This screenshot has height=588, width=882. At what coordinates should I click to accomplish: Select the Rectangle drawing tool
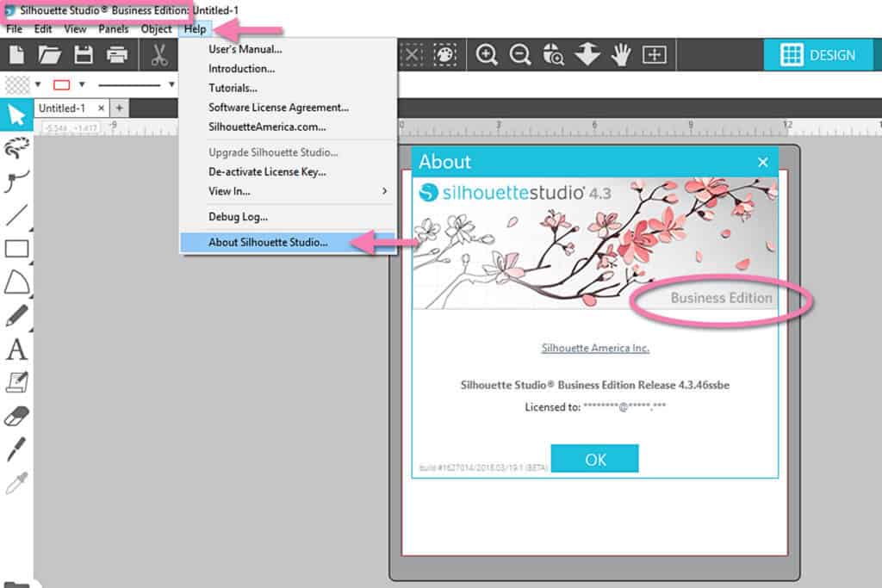coord(17,249)
